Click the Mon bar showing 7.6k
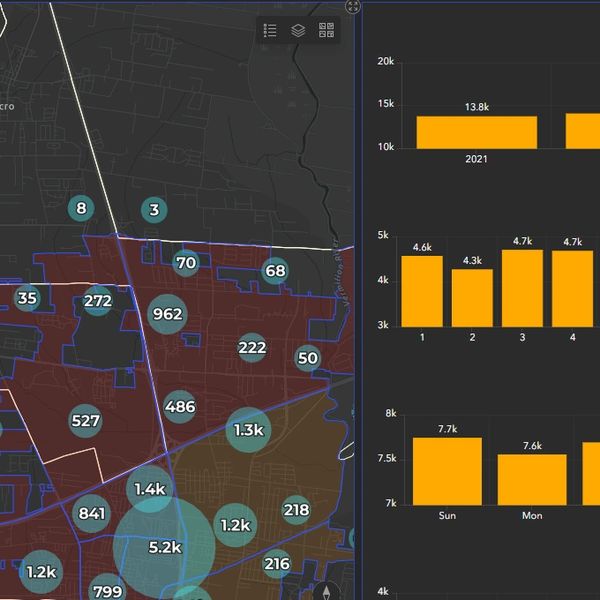Image resolution: width=600 pixels, height=600 pixels. pos(532,479)
